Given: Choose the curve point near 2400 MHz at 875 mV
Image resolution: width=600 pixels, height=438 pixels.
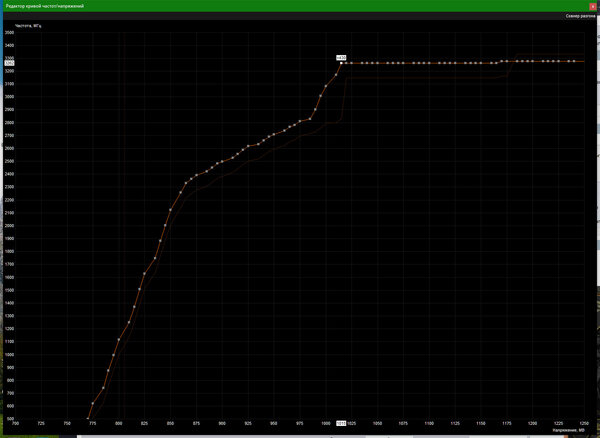Looking at the screenshot, I should coord(196,175).
